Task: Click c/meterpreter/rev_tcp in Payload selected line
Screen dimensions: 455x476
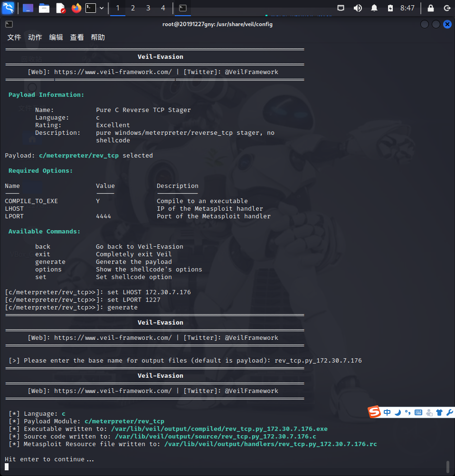Action: click(x=79, y=156)
